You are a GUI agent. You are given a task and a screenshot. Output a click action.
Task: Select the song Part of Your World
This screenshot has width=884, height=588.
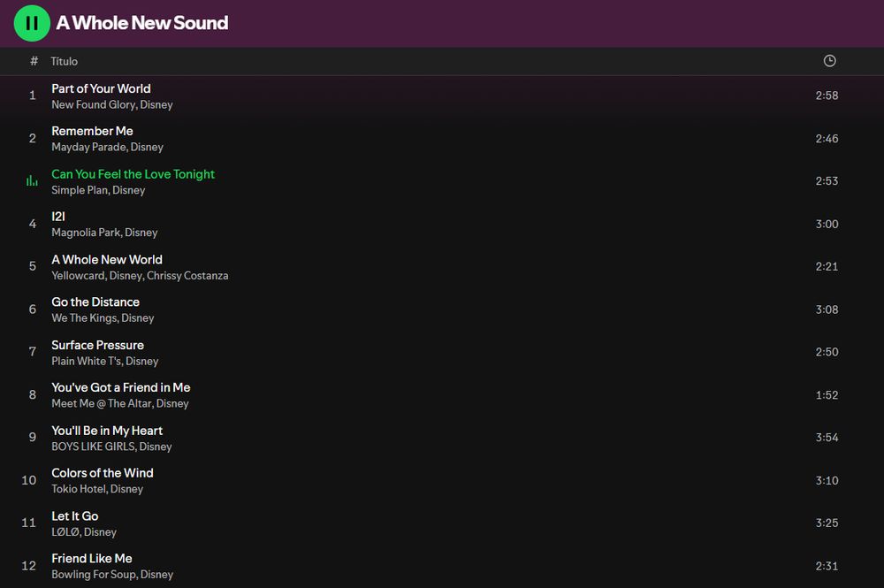point(101,88)
